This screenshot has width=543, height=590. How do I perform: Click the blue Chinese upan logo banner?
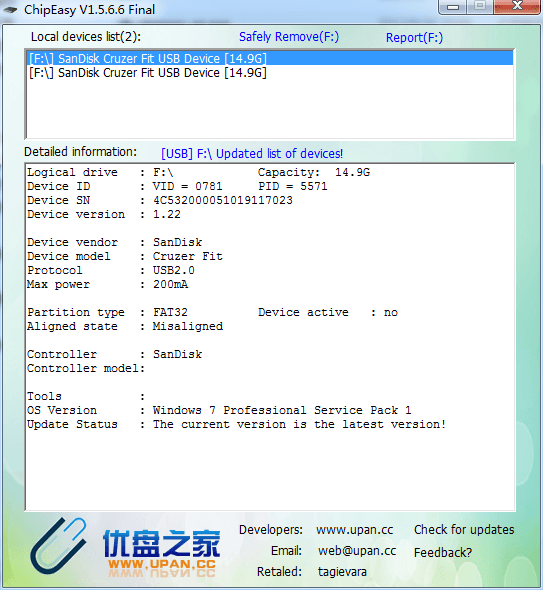[161, 543]
